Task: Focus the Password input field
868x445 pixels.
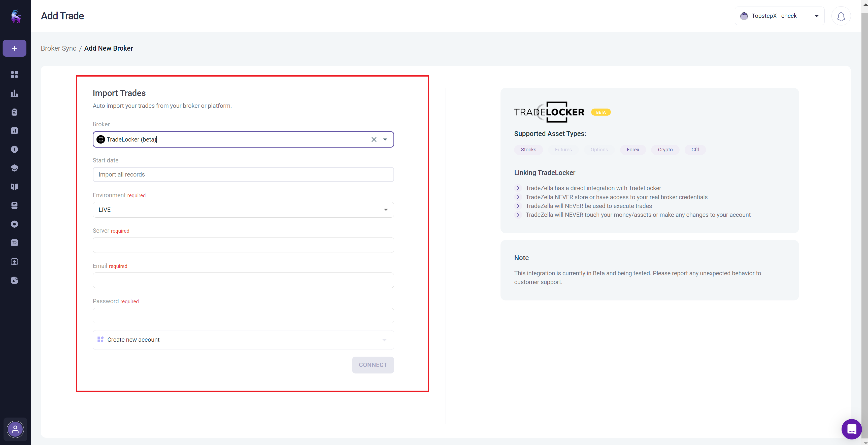Action: pos(243,316)
